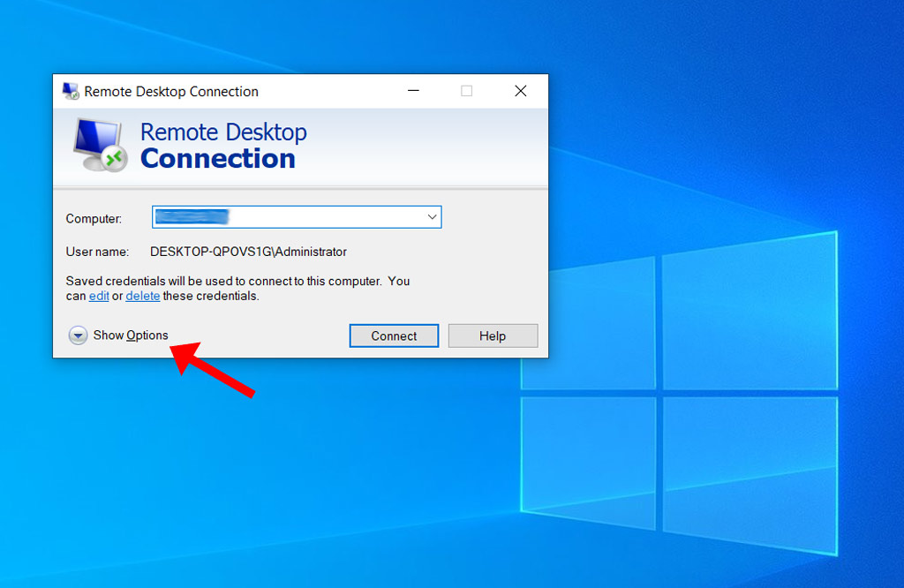Click the Help button
Screen dimensions: 904x588
tap(493, 335)
